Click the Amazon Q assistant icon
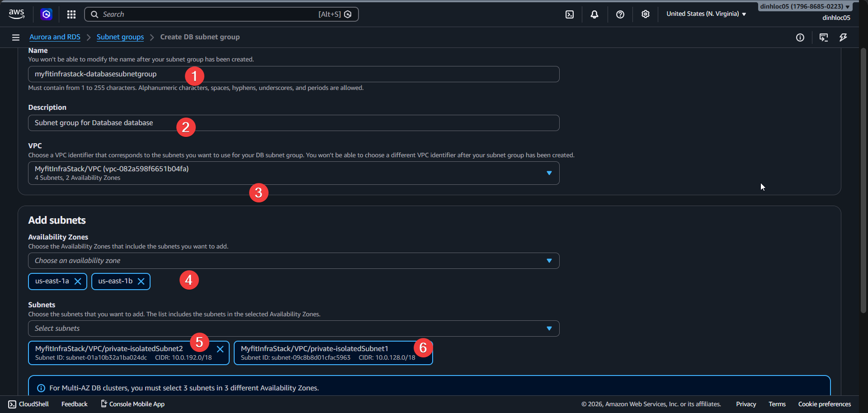 [47, 14]
